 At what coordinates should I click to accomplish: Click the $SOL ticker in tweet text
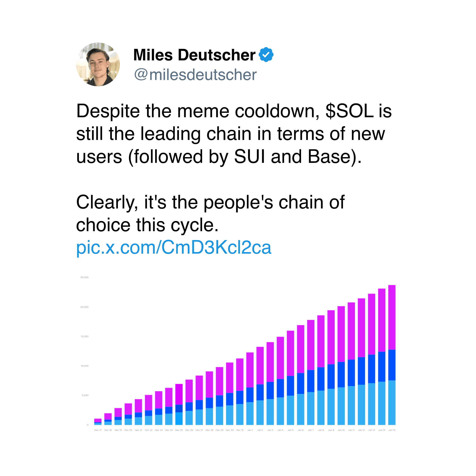click(349, 111)
